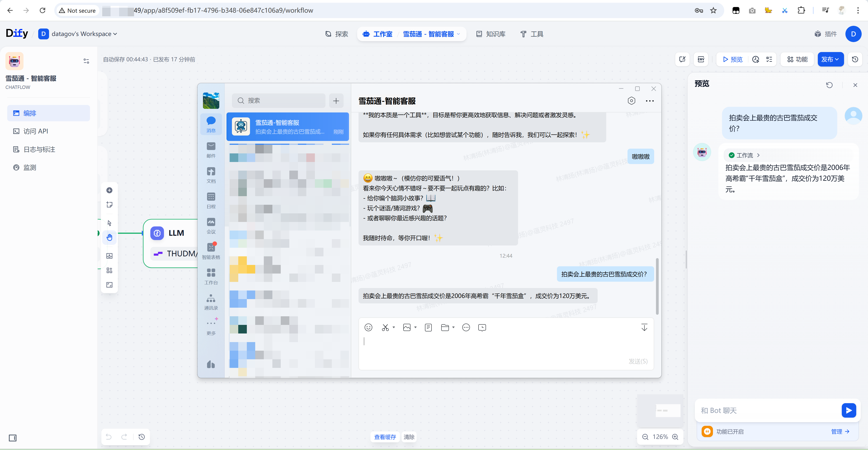
Task: Select the hand pan mode tool
Action: pos(109,238)
